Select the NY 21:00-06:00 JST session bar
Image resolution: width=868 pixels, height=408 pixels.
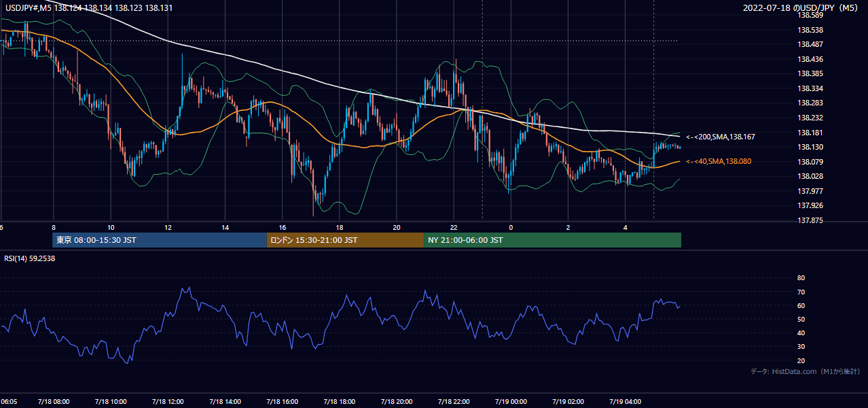click(552, 240)
